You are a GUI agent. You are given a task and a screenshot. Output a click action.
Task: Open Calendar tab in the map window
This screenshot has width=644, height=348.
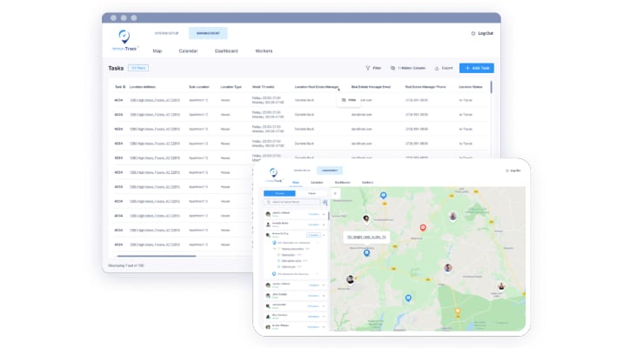click(317, 182)
